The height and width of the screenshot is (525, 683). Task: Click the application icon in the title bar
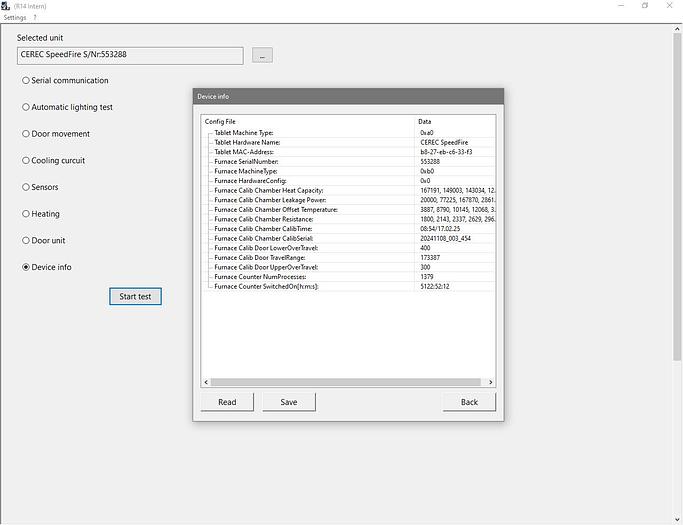point(6,5)
